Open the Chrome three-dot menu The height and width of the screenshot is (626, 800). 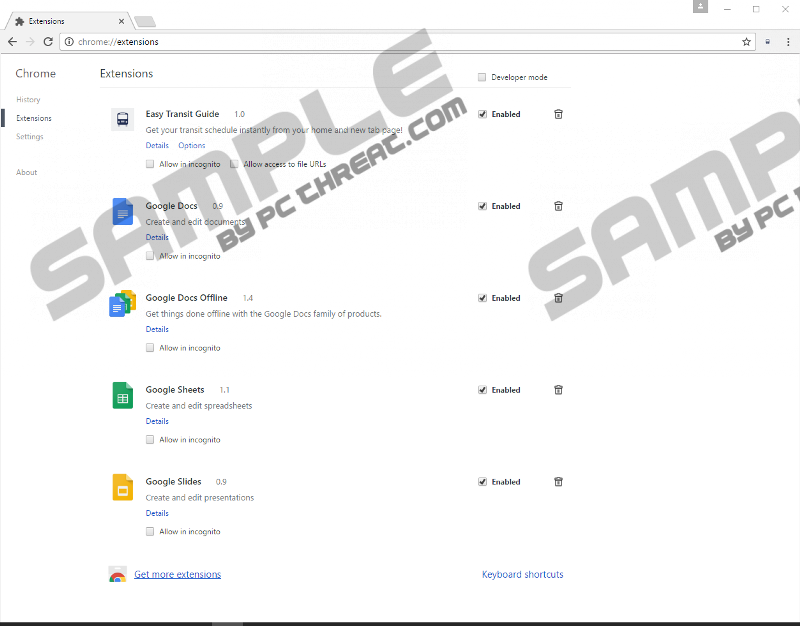(787, 42)
